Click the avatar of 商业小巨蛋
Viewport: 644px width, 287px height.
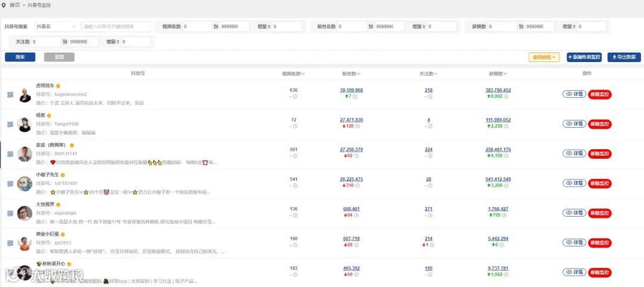click(25, 243)
